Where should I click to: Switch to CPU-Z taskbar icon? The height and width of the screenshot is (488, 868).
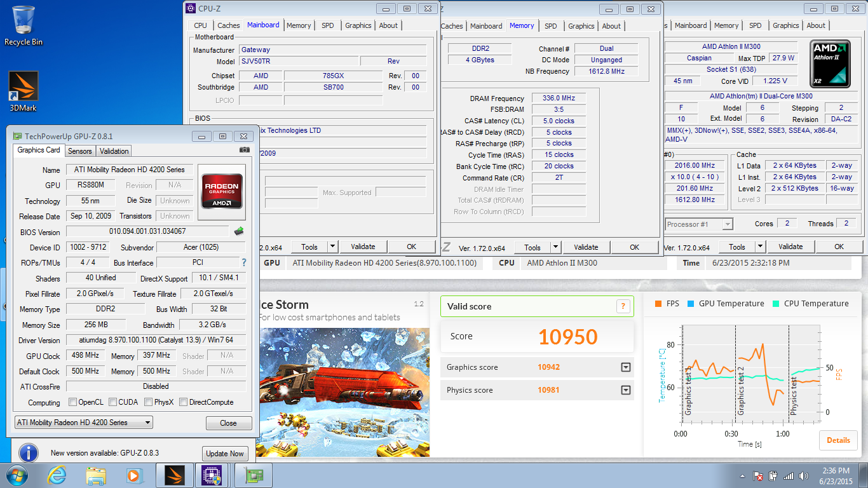pyautogui.click(x=211, y=475)
